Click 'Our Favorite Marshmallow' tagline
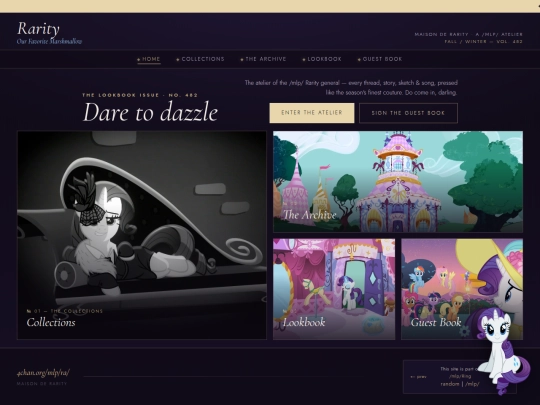540x405 pixels. (49, 41)
